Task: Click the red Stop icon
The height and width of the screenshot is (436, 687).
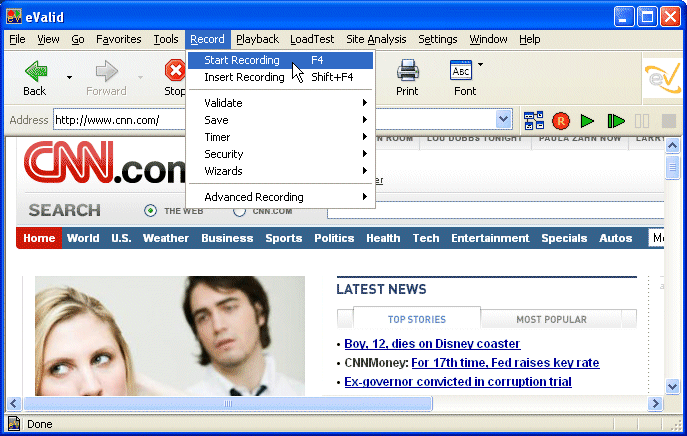Action: pyautogui.click(x=175, y=71)
